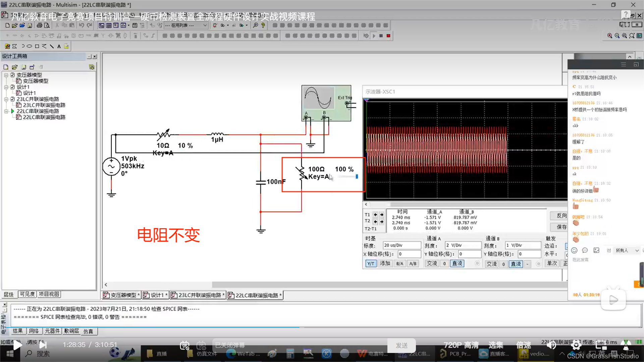
Task: Click the zoom in magnifier icon
Action: click(609, 36)
